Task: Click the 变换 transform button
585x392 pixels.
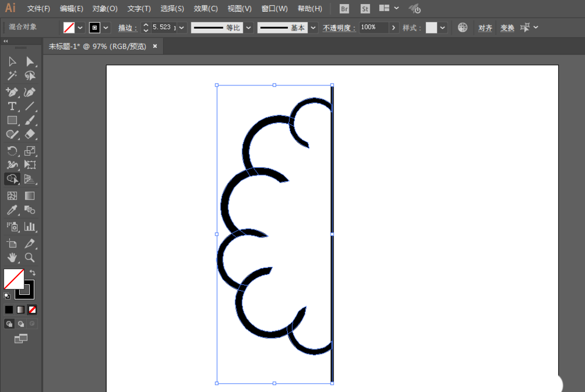Action: pyautogui.click(x=507, y=27)
